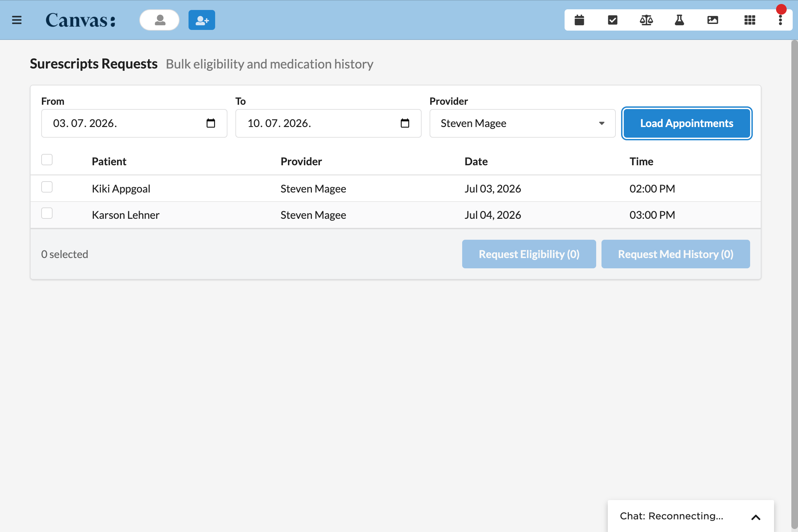Viewport: 798px width, 532px height.
Task: Click the 03:00 PM time cell
Action: click(652, 215)
